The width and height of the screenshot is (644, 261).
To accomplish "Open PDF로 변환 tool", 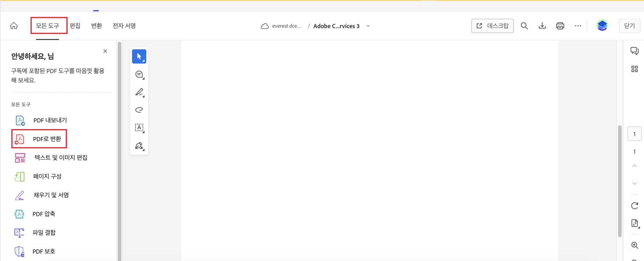I will pyautogui.click(x=39, y=139).
